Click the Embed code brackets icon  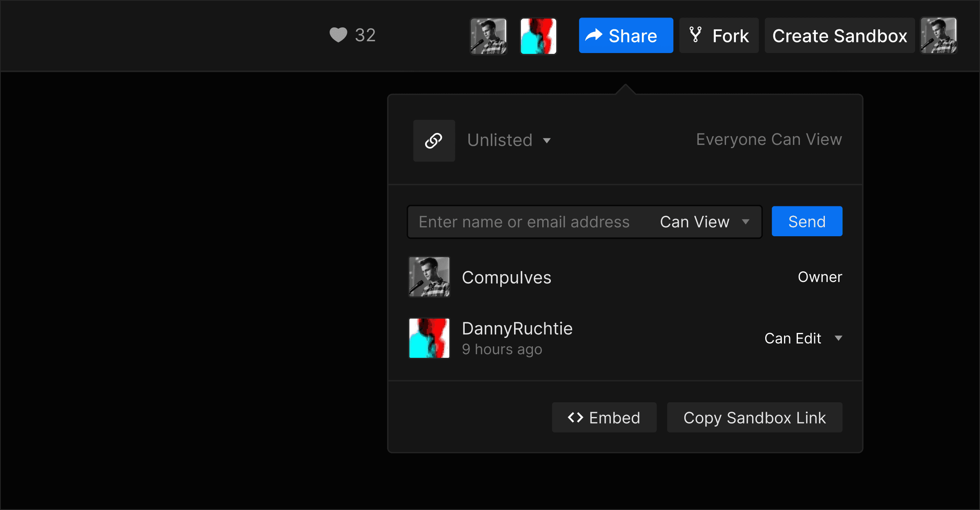coord(575,417)
